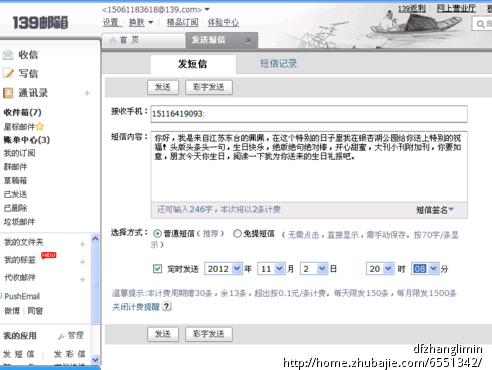
Task: Click the plus icon beside 我的文件夹
Action: pyautogui.click(x=83, y=245)
